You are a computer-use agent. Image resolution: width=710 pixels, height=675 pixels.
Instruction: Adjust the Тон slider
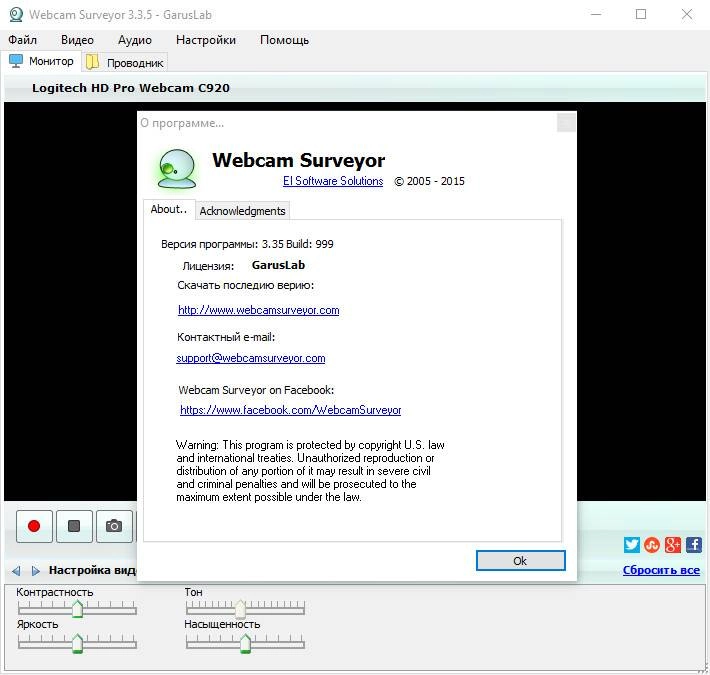[245, 608]
